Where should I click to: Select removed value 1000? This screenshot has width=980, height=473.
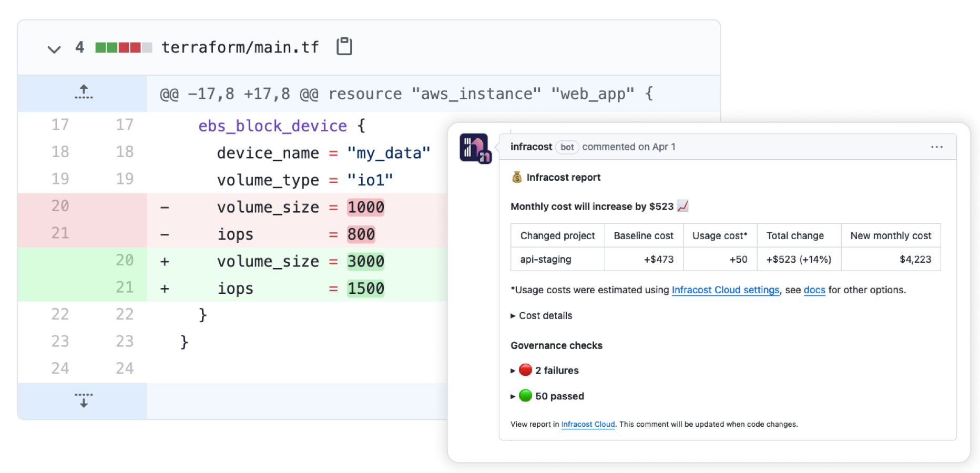[365, 207]
